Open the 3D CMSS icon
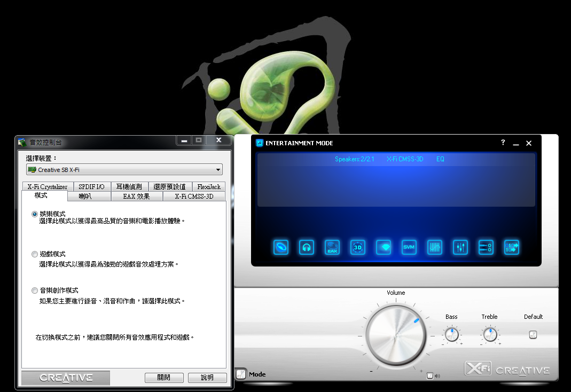The width and height of the screenshot is (571, 392). [x=357, y=247]
